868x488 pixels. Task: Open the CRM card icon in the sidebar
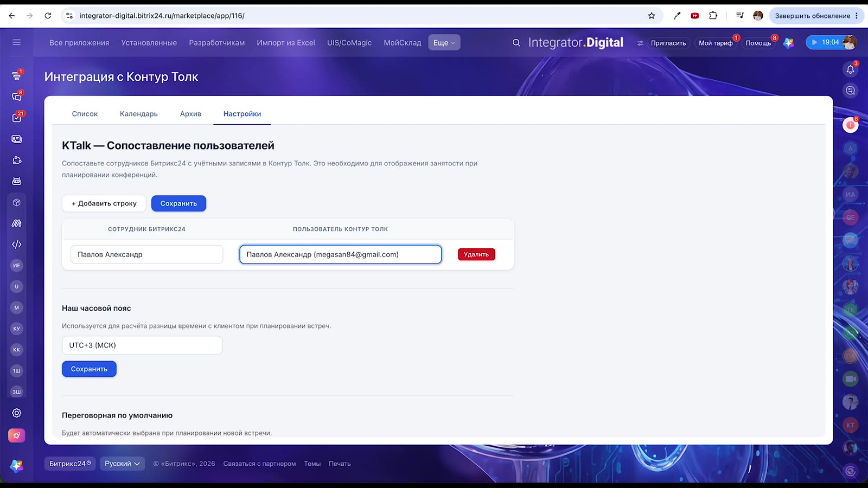pos(17,139)
